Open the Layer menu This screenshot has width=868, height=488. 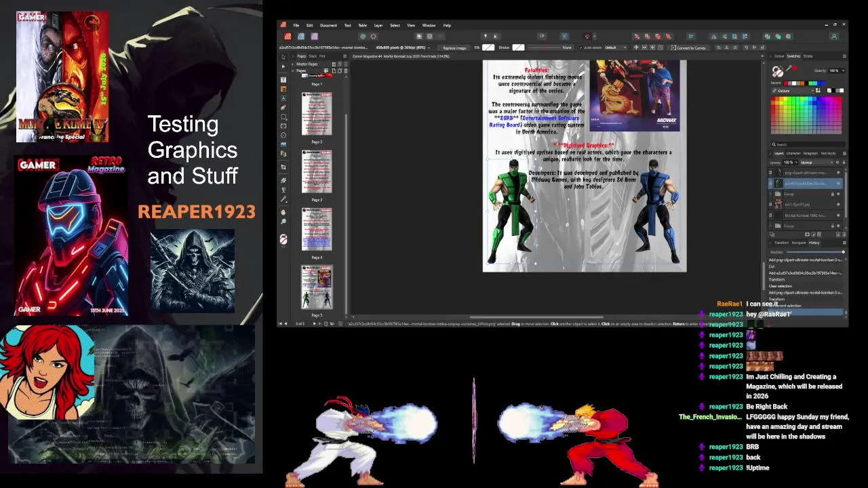click(x=378, y=25)
